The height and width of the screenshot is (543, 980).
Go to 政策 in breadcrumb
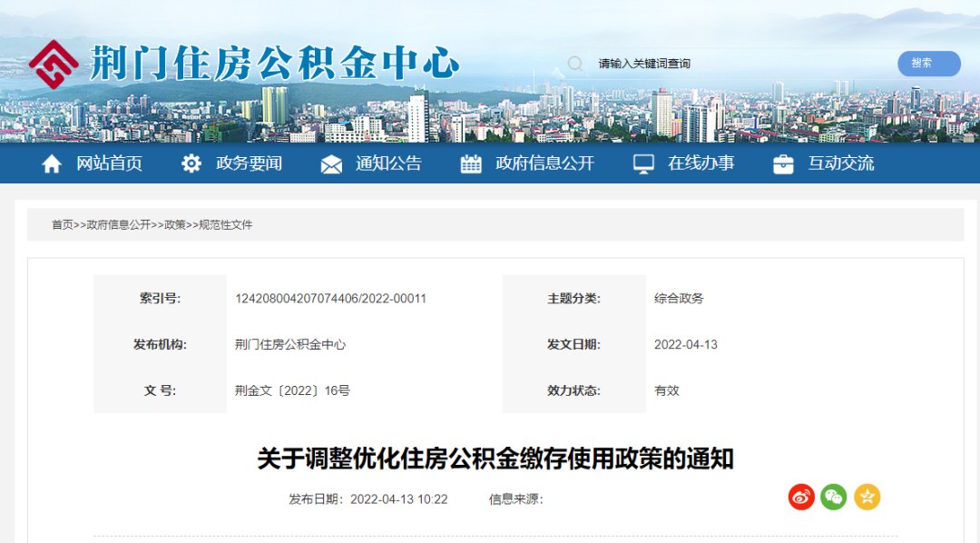(x=175, y=225)
